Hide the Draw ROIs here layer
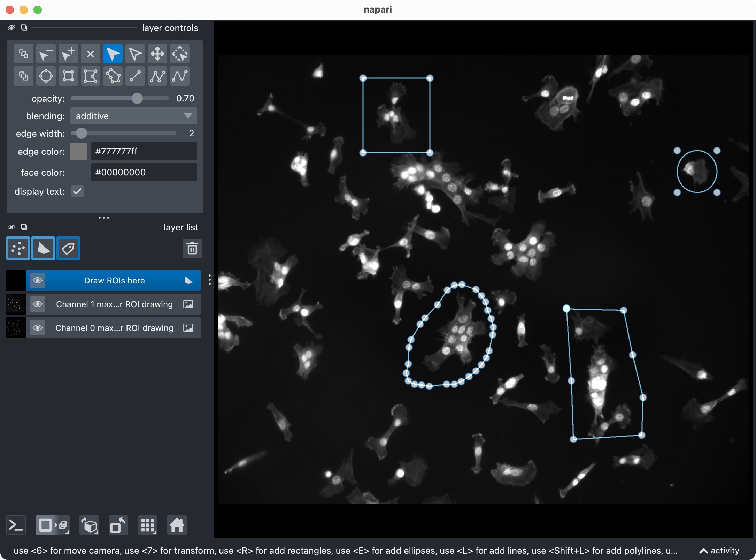 (x=38, y=280)
